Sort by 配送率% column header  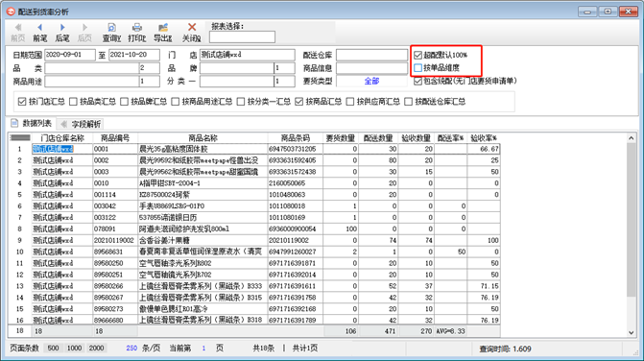pyautogui.click(x=450, y=138)
